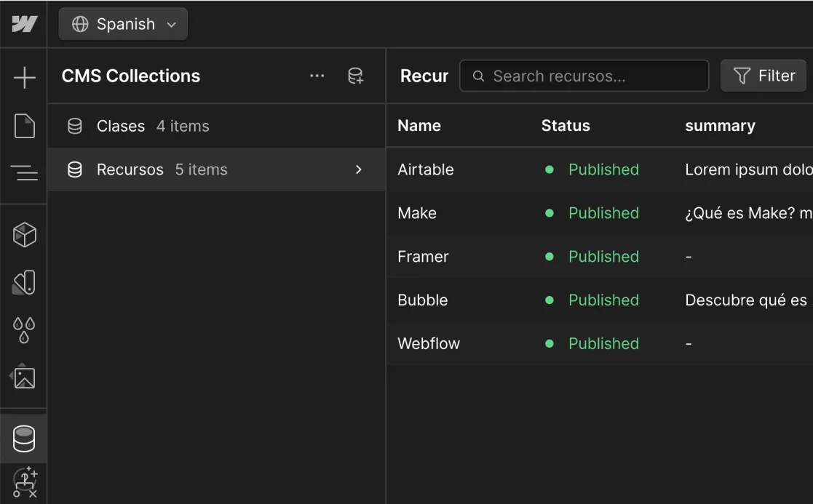Open the Webflow item

(x=429, y=343)
